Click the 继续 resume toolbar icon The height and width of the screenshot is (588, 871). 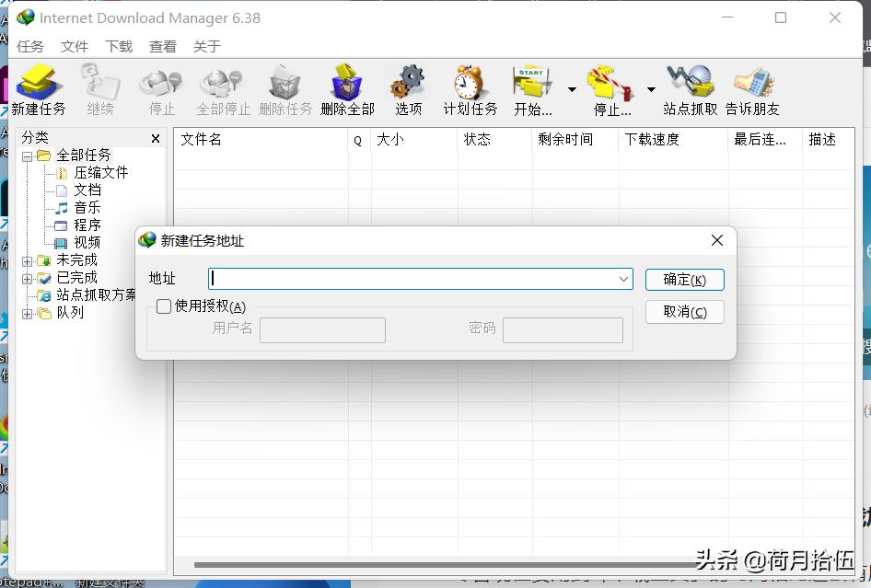(x=100, y=89)
